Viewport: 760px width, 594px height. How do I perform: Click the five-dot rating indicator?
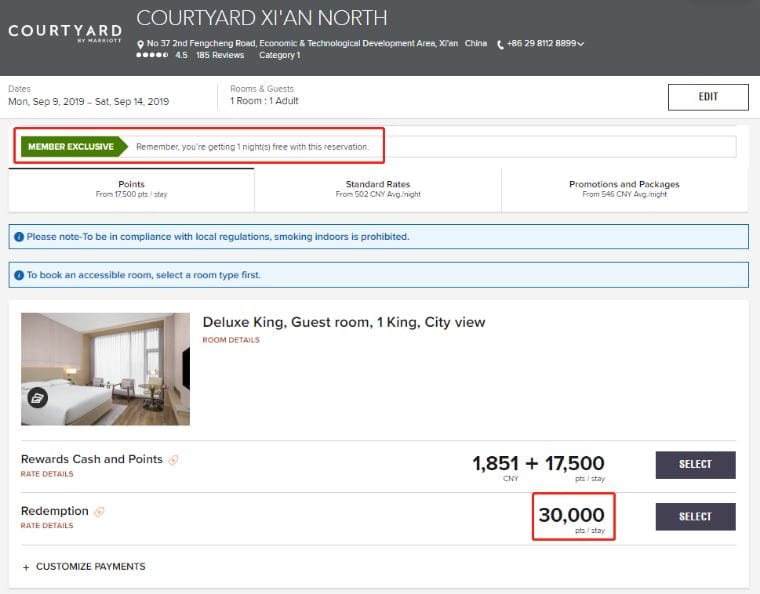click(151, 56)
